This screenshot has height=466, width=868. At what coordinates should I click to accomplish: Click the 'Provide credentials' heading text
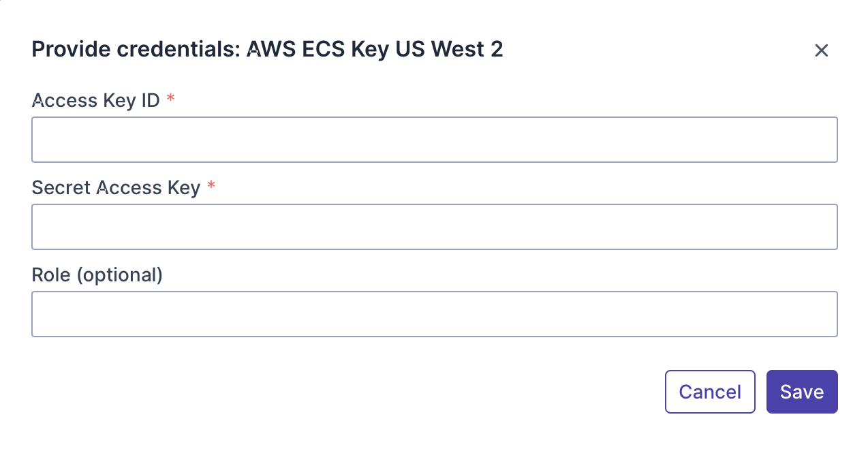coord(136,49)
